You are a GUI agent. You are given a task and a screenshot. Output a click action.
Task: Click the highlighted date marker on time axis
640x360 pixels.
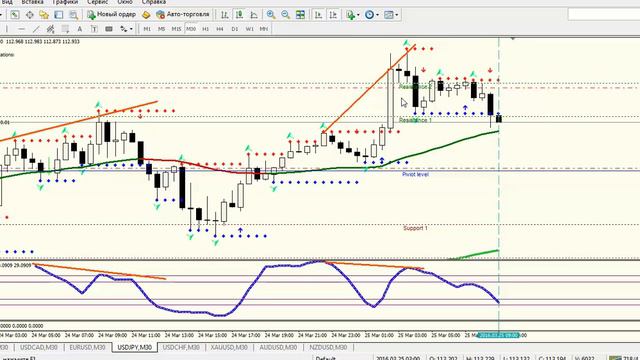(498, 335)
